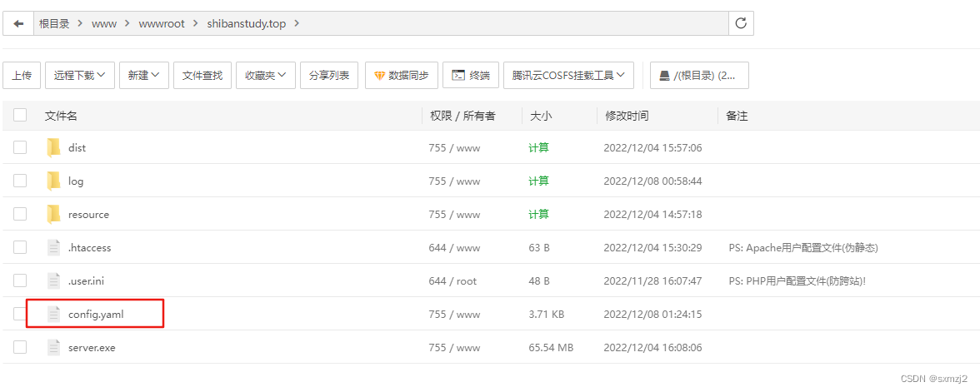The image size is (980, 392).
Task: Click the config.yaml file name
Action: point(97,315)
